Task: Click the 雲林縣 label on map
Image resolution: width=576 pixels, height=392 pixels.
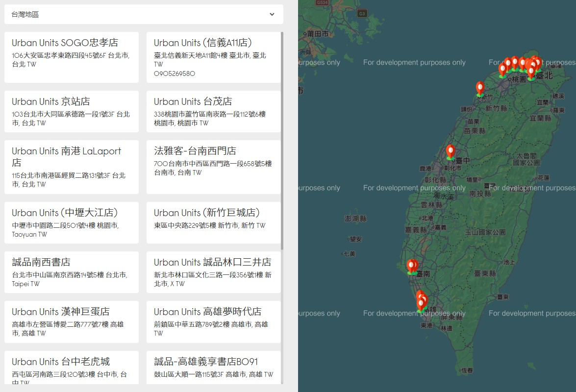Action: click(x=432, y=205)
